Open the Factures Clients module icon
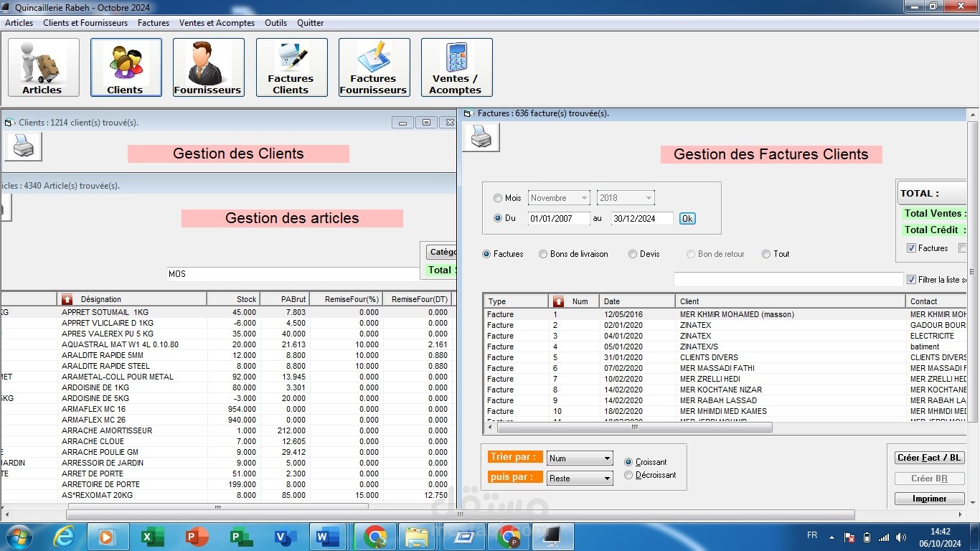 click(x=291, y=67)
